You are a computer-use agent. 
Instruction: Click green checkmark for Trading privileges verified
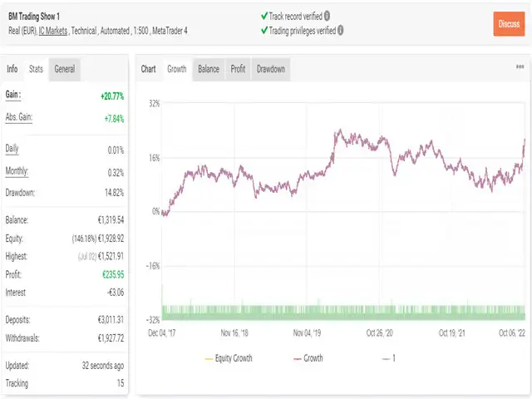coord(264,30)
